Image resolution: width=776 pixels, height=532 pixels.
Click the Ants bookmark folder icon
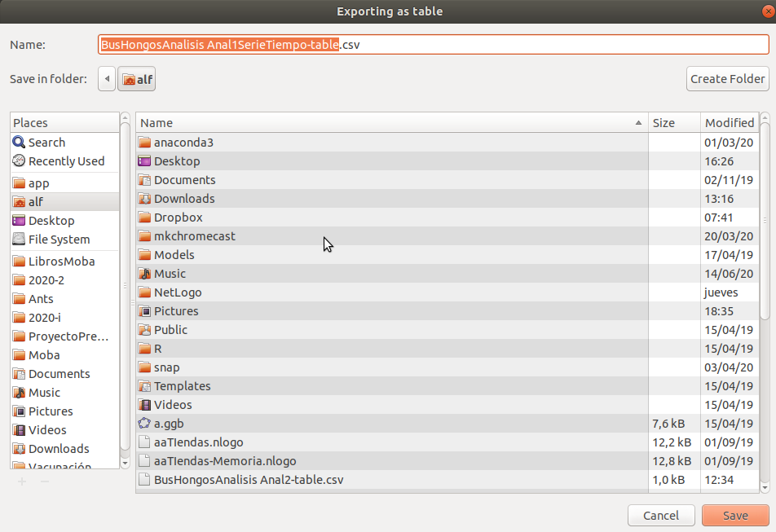pos(19,299)
